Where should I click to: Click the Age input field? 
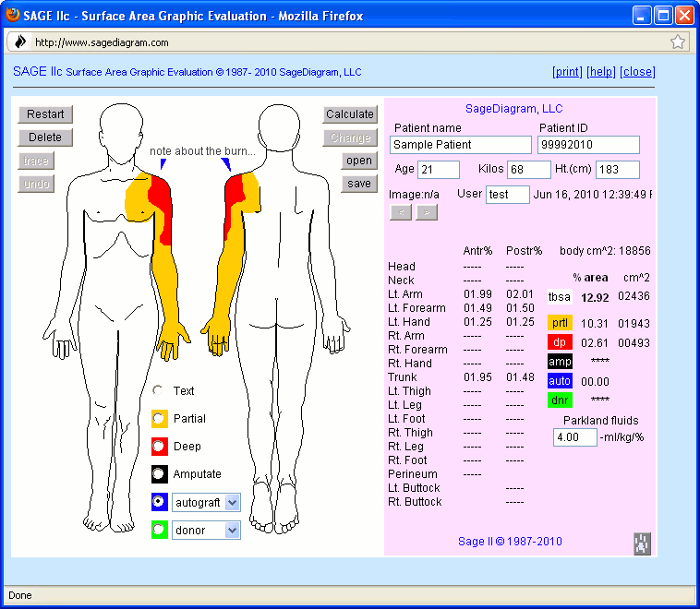[x=439, y=170]
